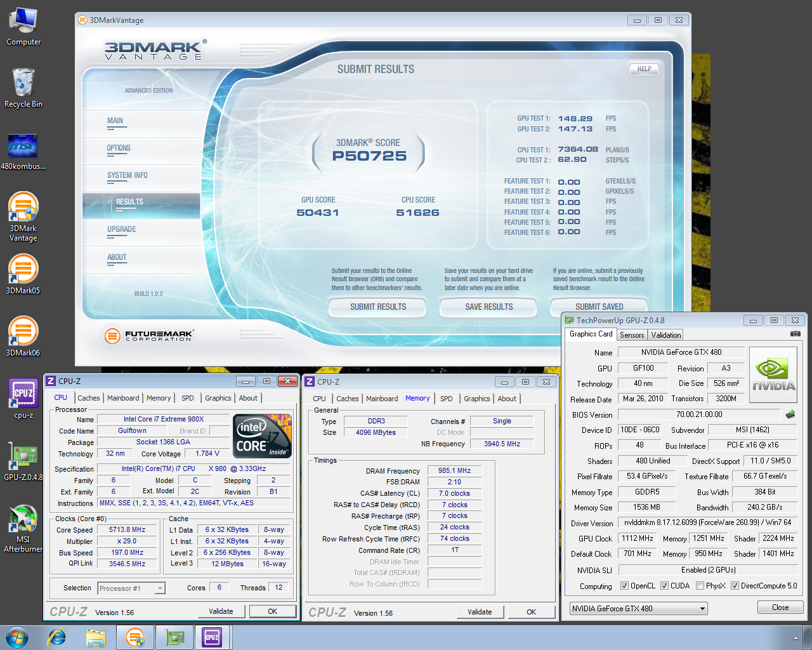Open the cpu-z desktop shortcut
This screenshot has width=812, height=650.
(x=23, y=399)
